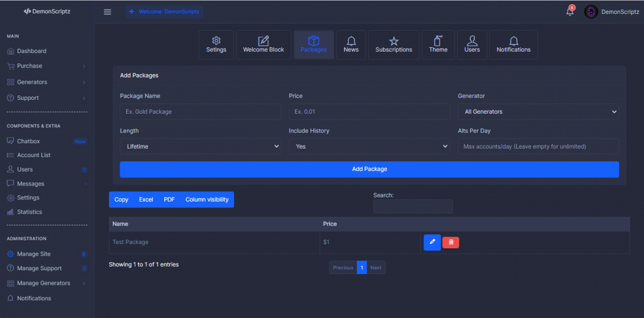Open the notification bell in header
The image size is (644, 318).
[570, 12]
